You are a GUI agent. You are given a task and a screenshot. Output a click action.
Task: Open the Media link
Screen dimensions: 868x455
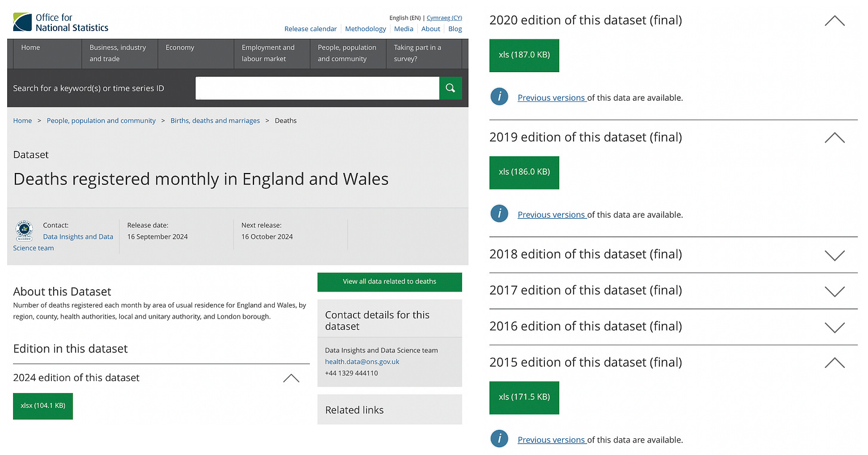(404, 29)
